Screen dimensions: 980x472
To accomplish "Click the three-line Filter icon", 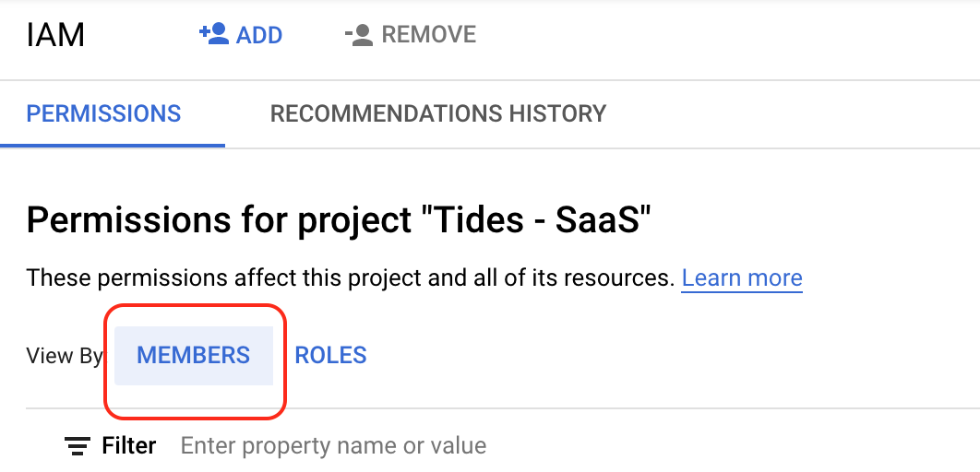I will (x=77, y=446).
